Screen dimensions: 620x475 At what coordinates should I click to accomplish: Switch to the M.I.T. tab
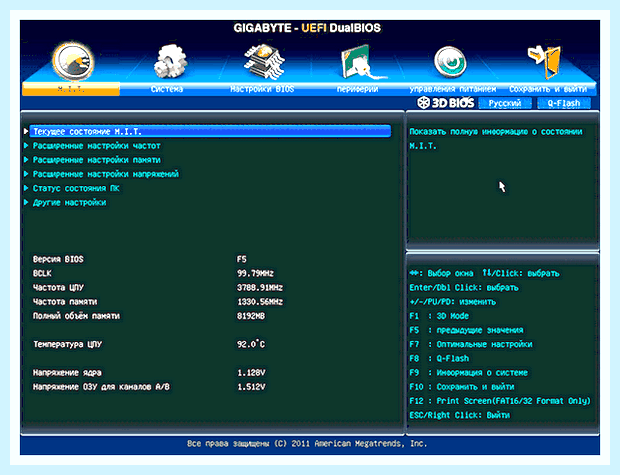(71, 89)
